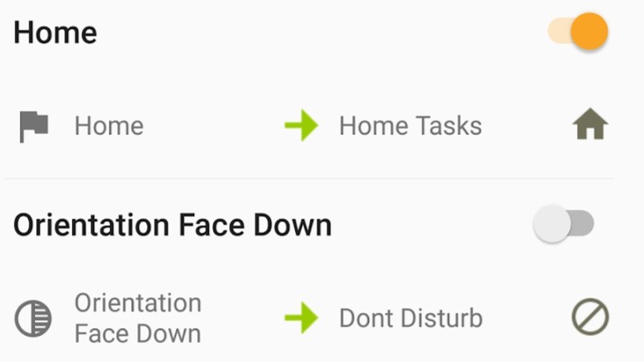644x362 pixels.
Task: Disable the Home profile switch
Action: pyautogui.click(x=578, y=32)
